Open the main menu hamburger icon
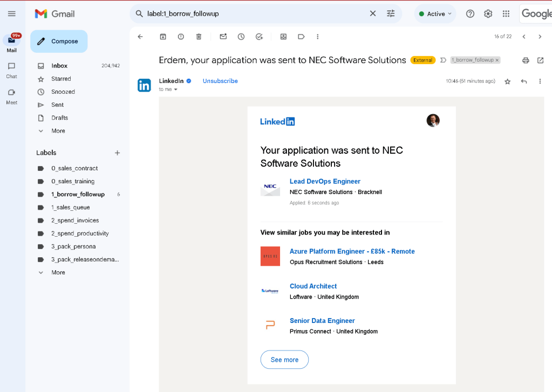Image resolution: width=552 pixels, height=392 pixels. click(x=12, y=13)
